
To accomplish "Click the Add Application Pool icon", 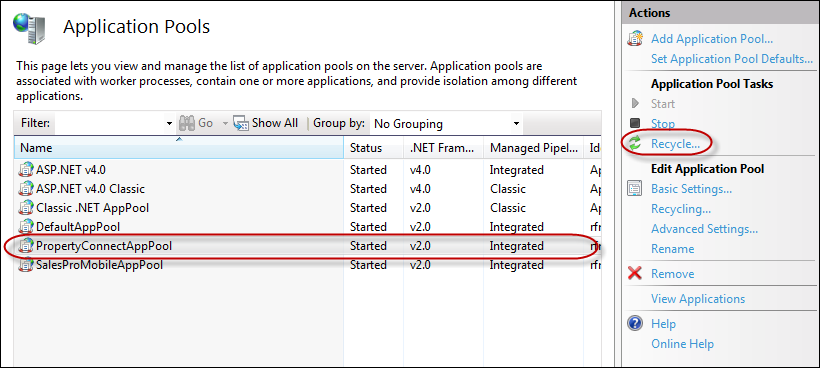I will [635, 39].
